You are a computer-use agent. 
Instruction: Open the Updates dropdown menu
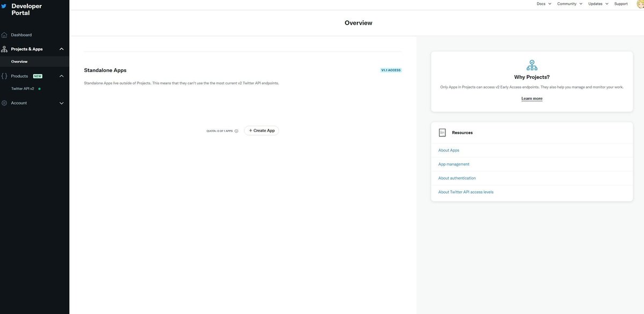pyautogui.click(x=598, y=4)
